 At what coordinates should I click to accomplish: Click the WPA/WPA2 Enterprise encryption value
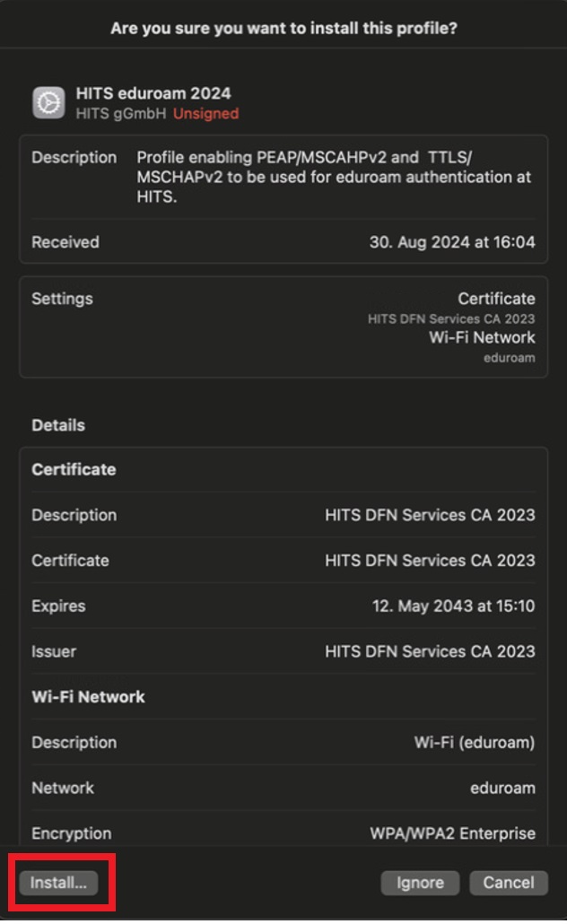(x=452, y=833)
